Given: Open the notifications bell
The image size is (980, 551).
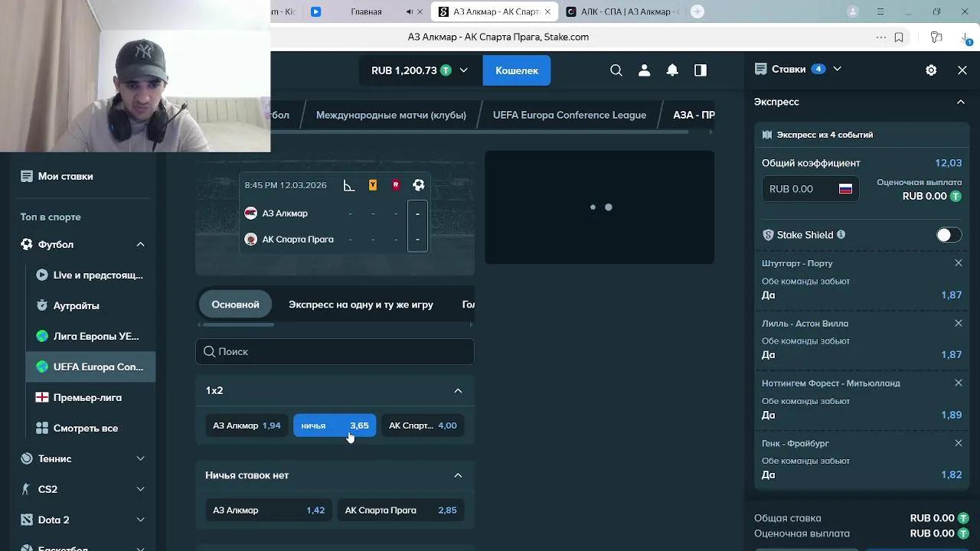Looking at the screenshot, I should pos(672,70).
